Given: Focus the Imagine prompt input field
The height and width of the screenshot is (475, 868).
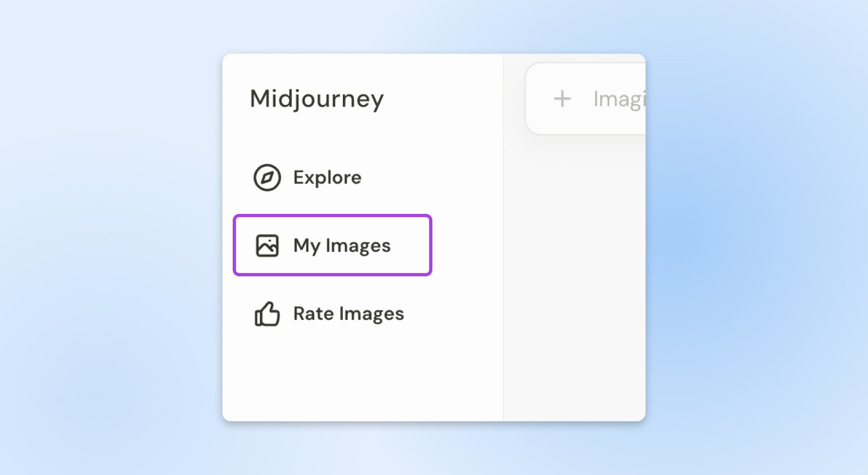Looking at the screenshot, I should pos(618,99).
